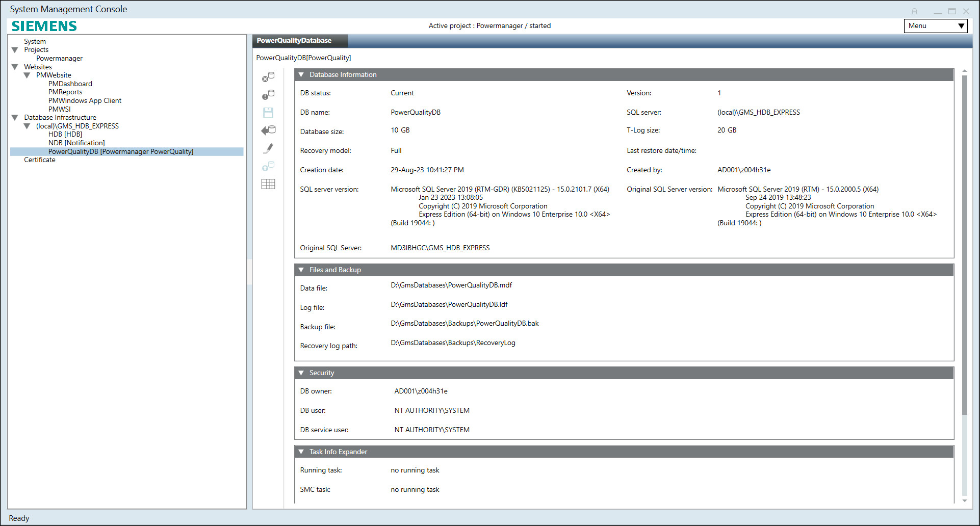The width and height of the screenshot is (980, 526).
Task: Select Powermanager project in tree
Action: pos(59,58)
